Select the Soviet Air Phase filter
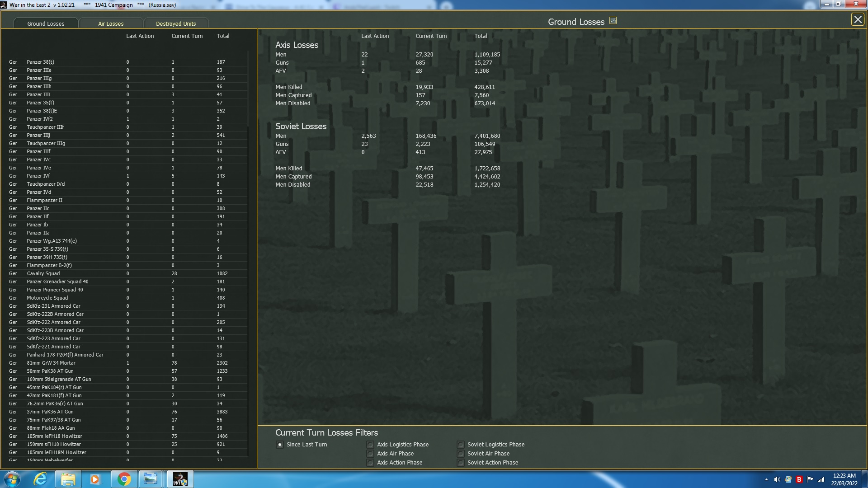868x488 pixels. click(461, 454)
